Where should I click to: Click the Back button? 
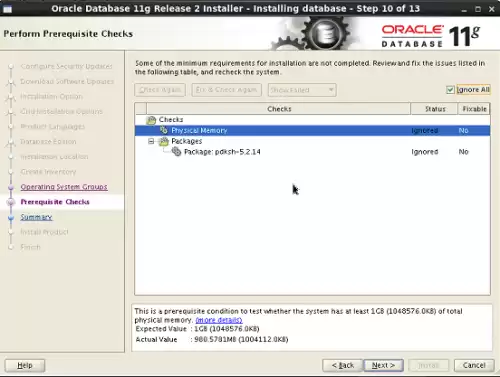click(x=343, y=365)
